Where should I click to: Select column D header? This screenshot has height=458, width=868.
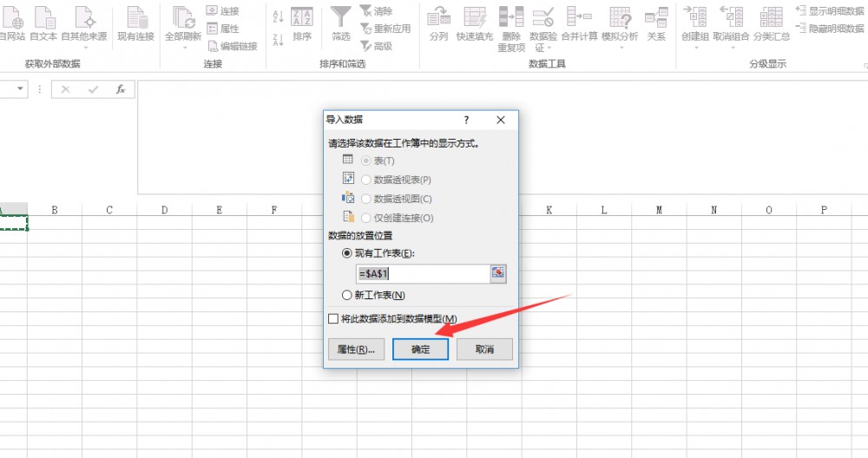coord(164,210)
